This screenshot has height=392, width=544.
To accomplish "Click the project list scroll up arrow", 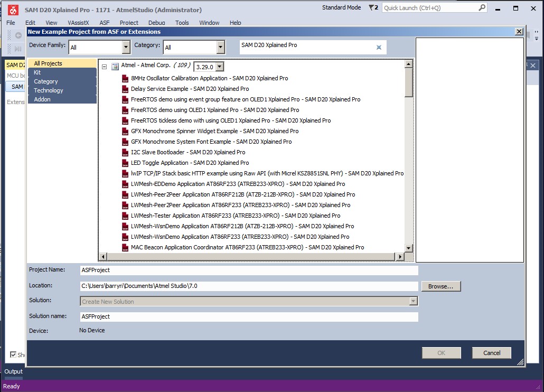I will click(409, 64).
